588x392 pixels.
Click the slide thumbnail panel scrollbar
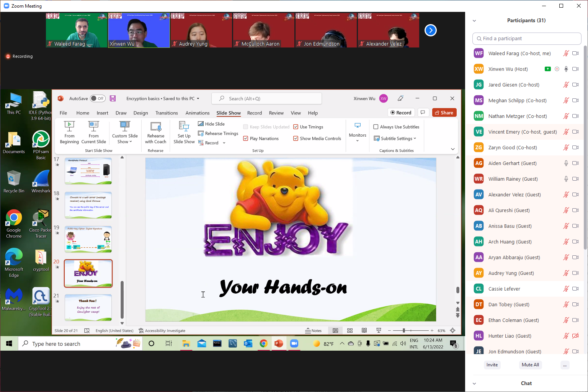(x=122, y=300)
